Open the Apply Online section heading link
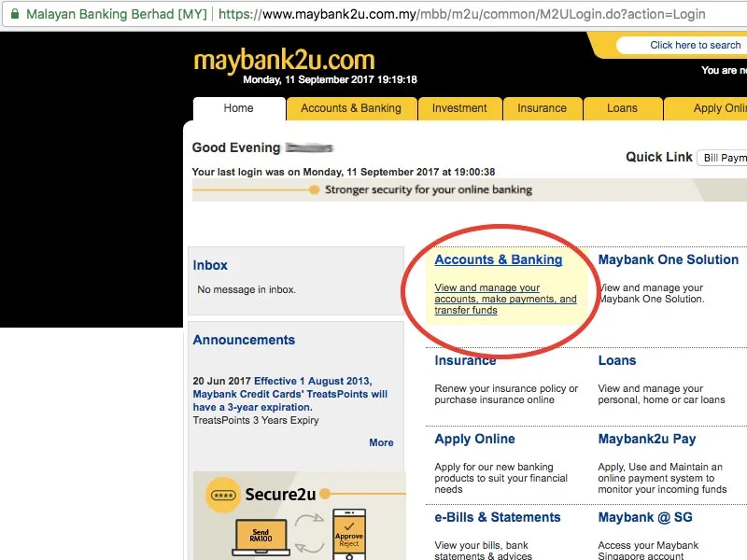Screen dimensions: 747x560 click(474, 439)
